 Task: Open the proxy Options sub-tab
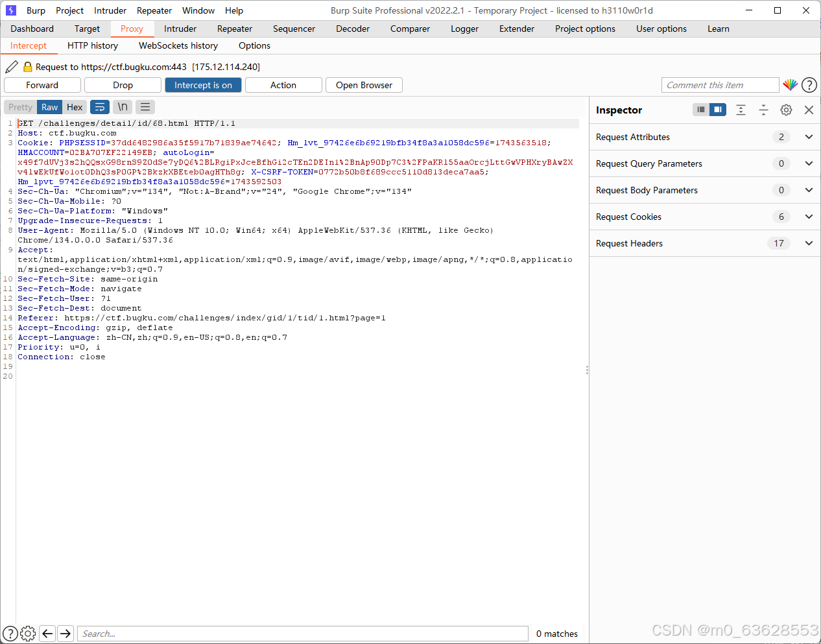click(254, 45)
